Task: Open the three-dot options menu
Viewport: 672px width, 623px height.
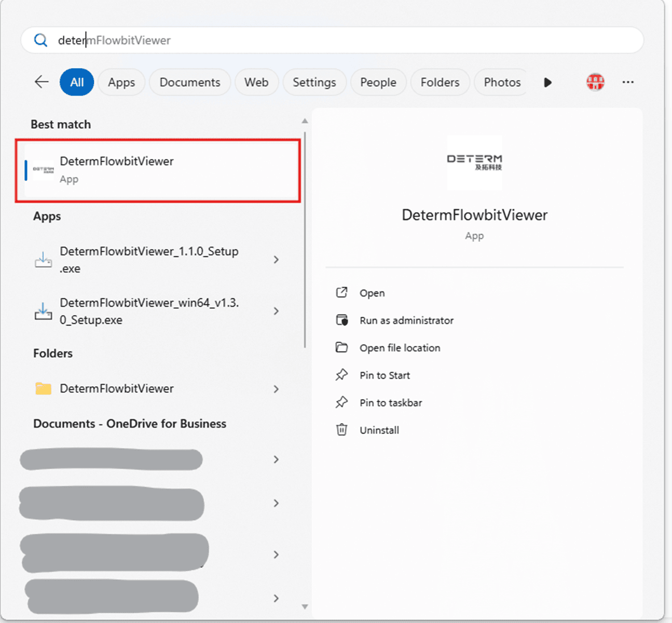Action: [628, 82]
